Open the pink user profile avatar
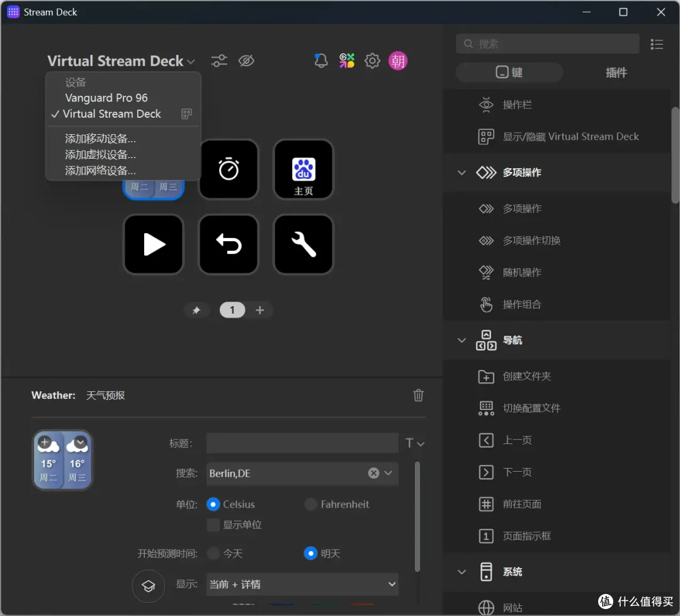Screen dimensions: 680x616 tap(398, 60)
